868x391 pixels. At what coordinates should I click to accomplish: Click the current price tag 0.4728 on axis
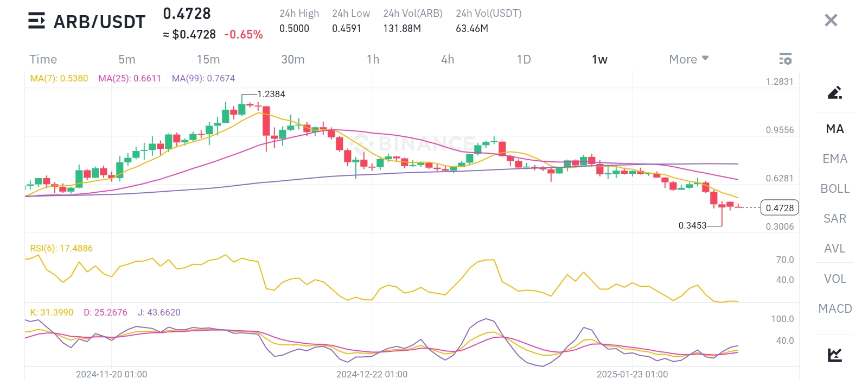(780, 207)
